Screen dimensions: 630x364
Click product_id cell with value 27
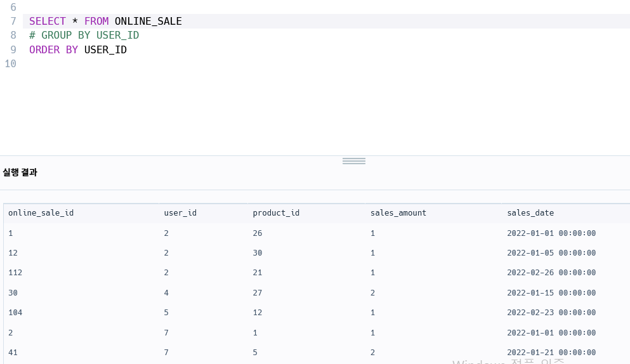pyautogui.click(x=258, y=293)
